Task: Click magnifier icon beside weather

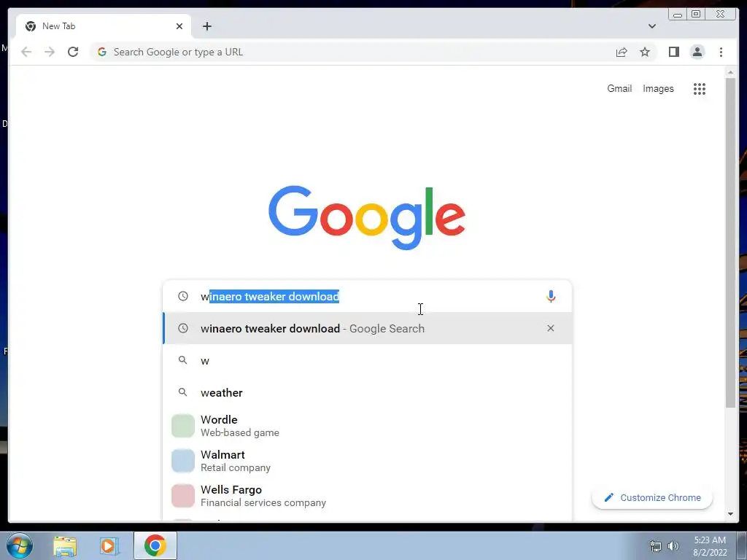Action: click(183, 392)
